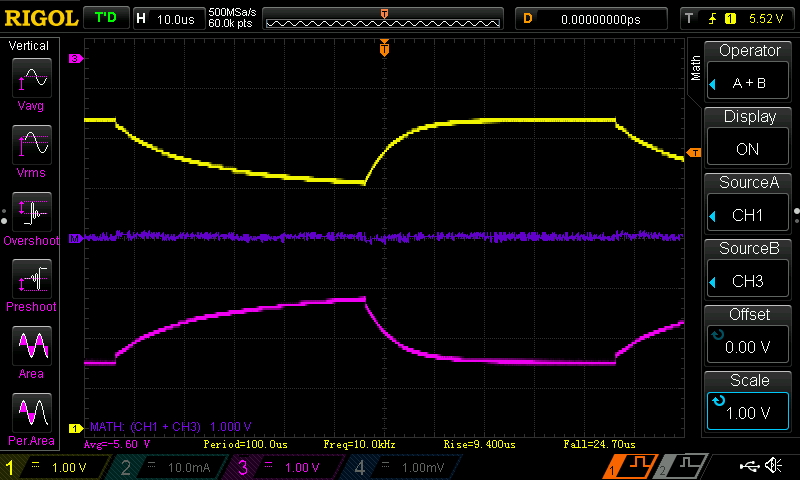Click the speaker sound icon
Screen dimensions: 800x480
(773, 466)
